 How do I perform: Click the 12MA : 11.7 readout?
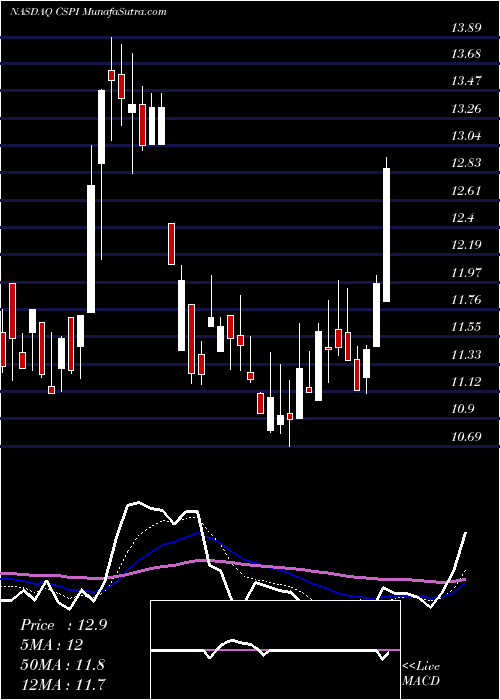pos(63,683)
